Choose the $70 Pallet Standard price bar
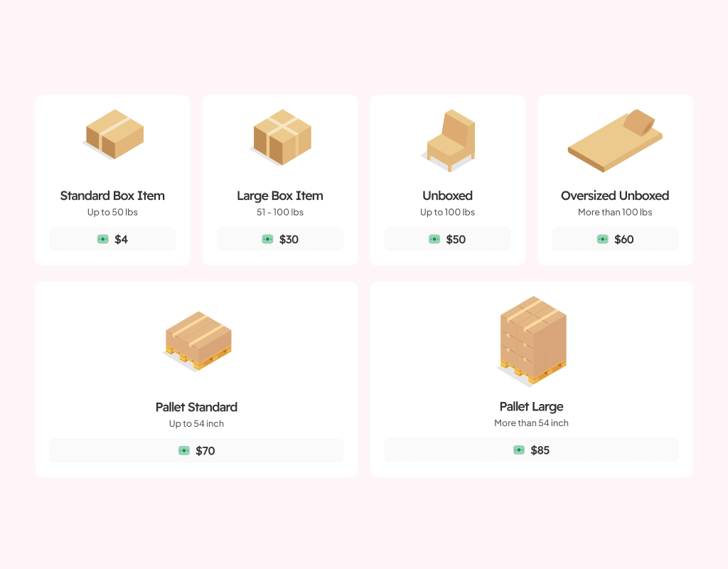Screen dimensions: 728x569 [x=196, y=451]
